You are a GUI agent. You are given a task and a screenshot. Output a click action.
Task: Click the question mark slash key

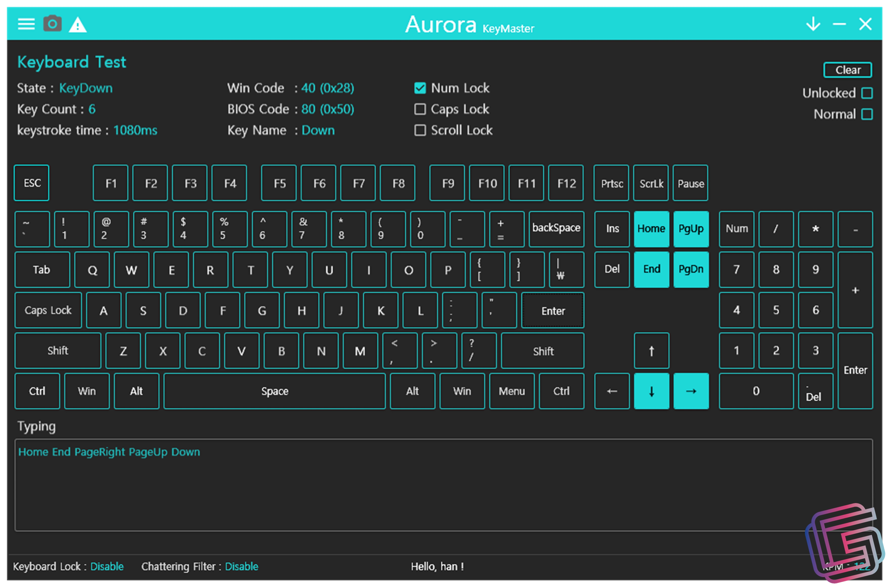479,351
